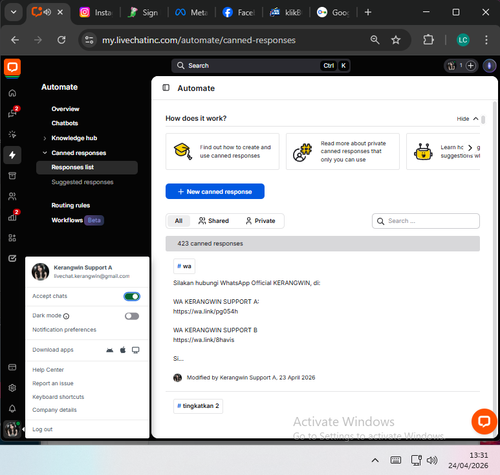
Task: Open Overview in Automate menu
Action: tap(65, 109)
